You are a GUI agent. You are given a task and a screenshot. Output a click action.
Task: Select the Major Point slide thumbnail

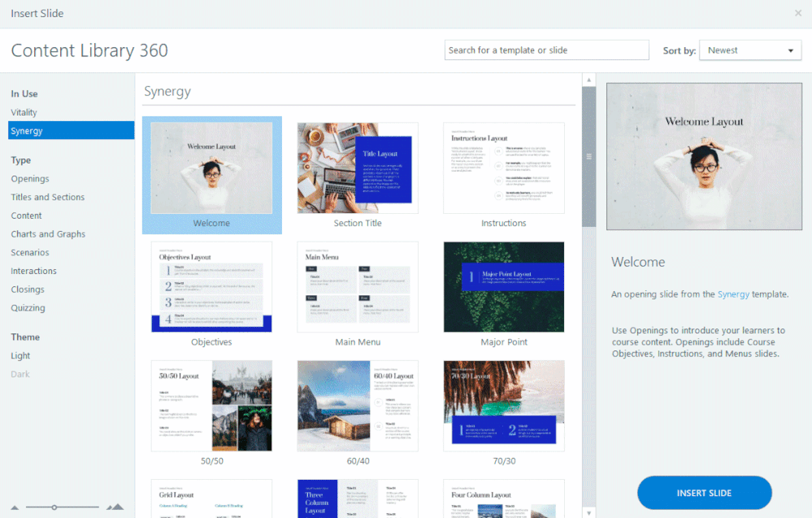(504, 287)
